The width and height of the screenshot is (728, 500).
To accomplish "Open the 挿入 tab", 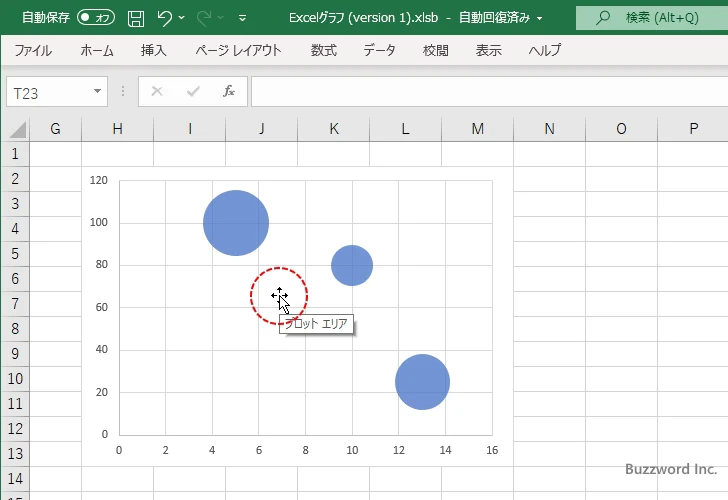I will (154, 50).
